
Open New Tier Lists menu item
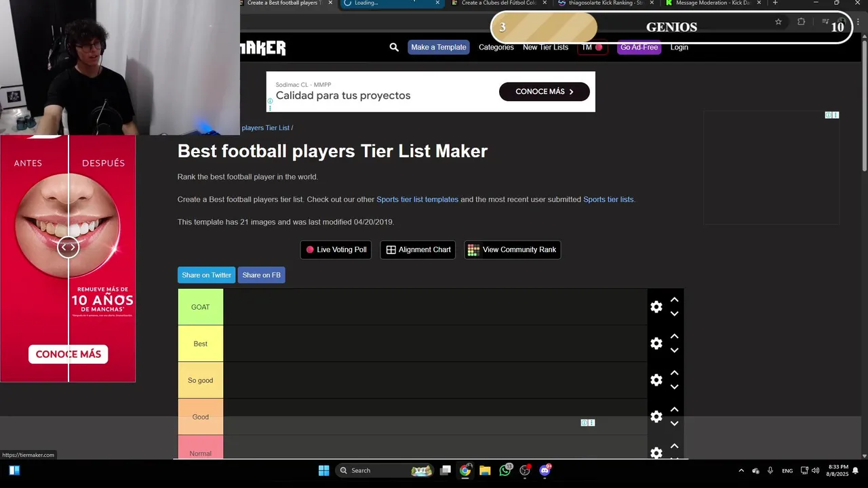545,47
